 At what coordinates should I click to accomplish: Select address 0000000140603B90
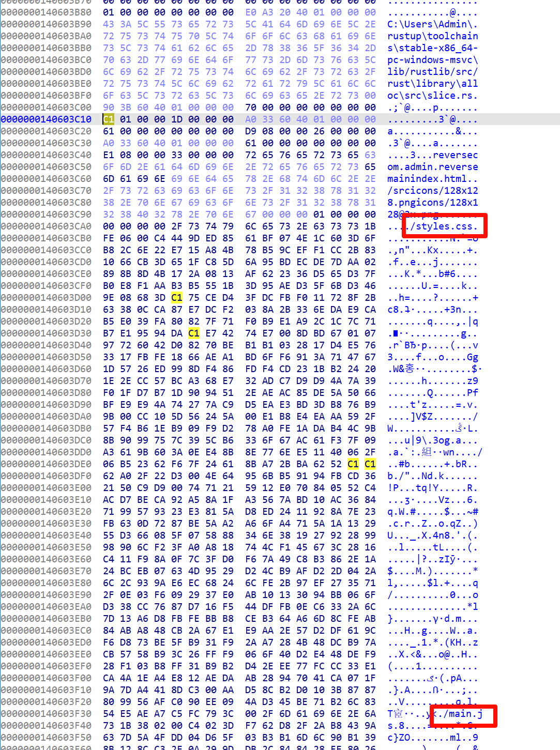46,24
